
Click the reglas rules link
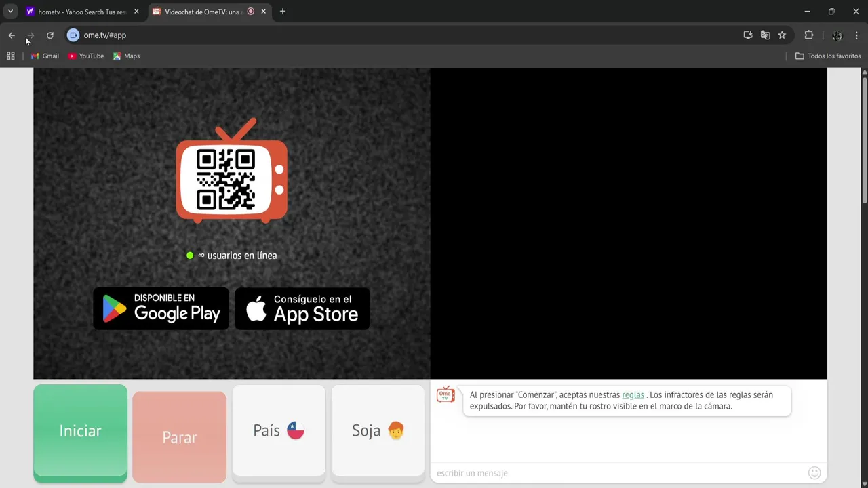tap(633, 394)
